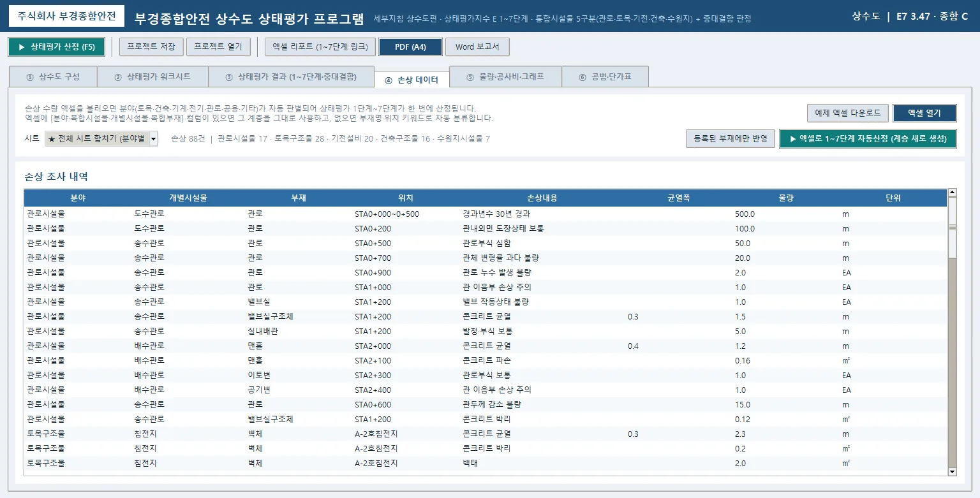980x498 pixels.
Task: Select the 손상 데이터 tab
Action: click(x=412, y=80)
